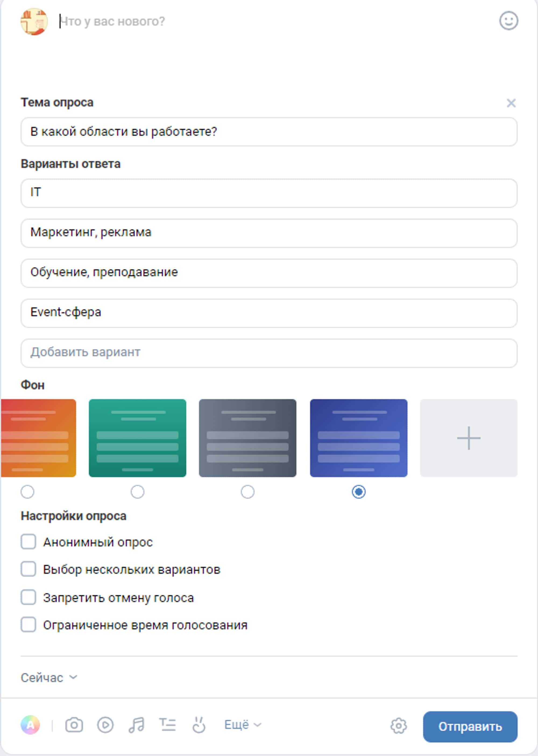Enable the Анонимный опрос checkbox
Screen dimensions: 538x756
[29, 542]
